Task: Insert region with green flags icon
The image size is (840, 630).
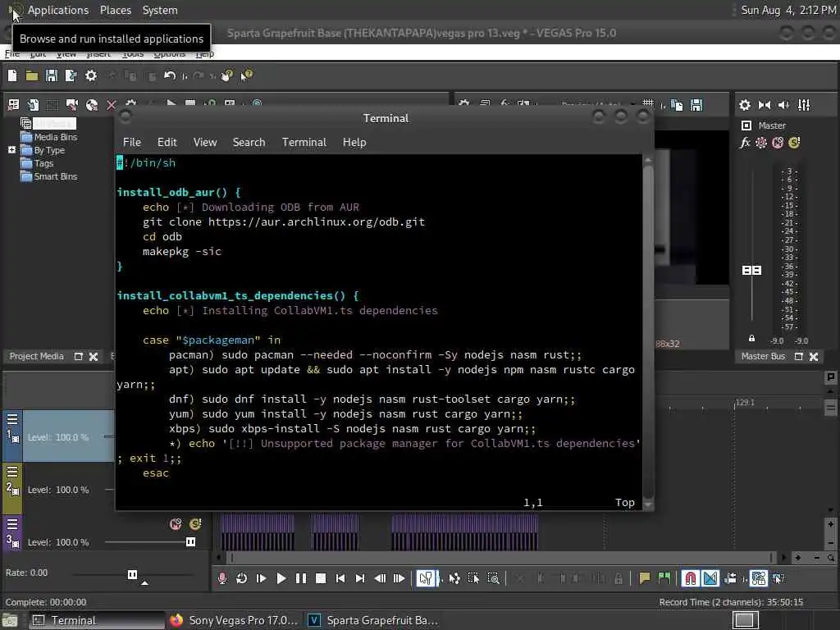Action: coord(664,578)
